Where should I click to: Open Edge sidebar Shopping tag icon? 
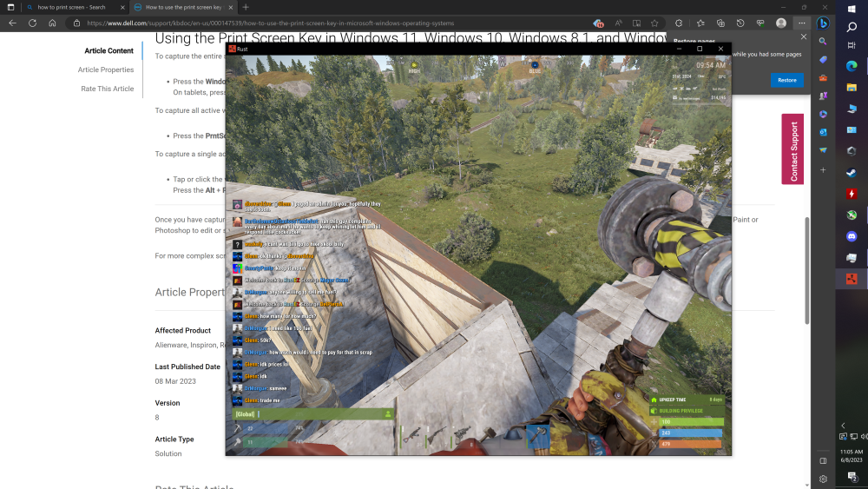(823, 60)
